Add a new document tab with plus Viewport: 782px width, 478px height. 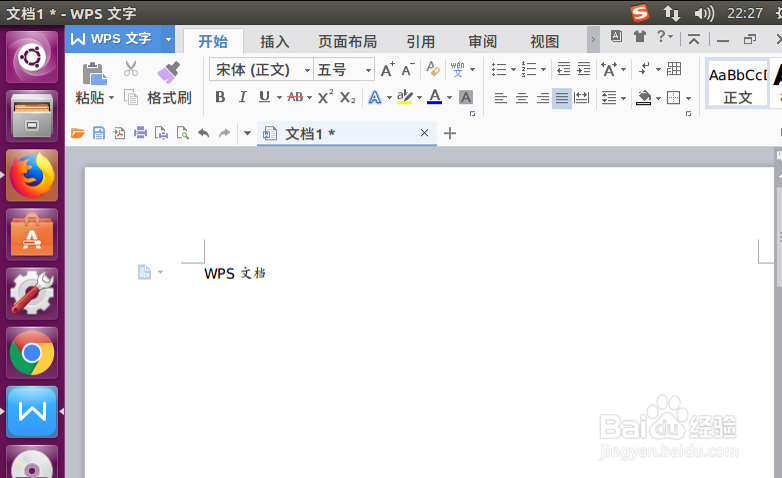tap(450, 133)
